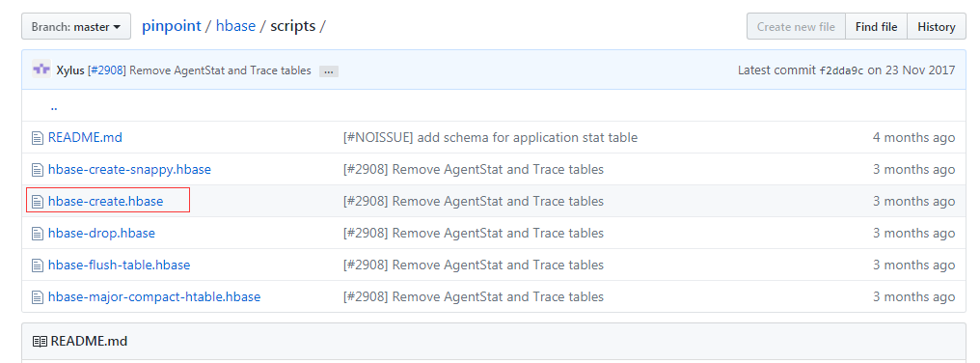Screen dimensions: 980x363
Task: Navigate to the hbase breadcrumb folder
Action: coord(235,26)
